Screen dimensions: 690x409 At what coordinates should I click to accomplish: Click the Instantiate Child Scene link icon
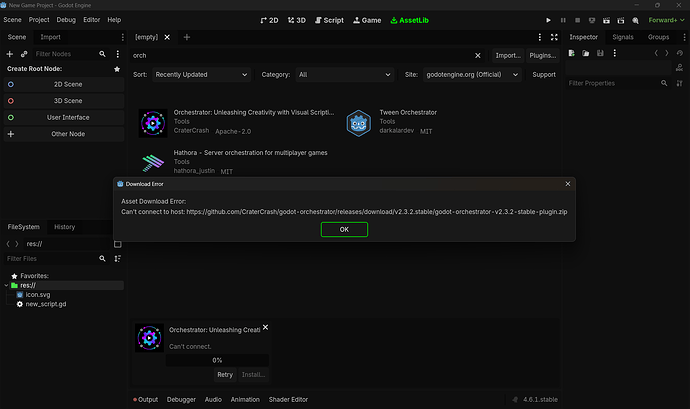coord(24,53)
